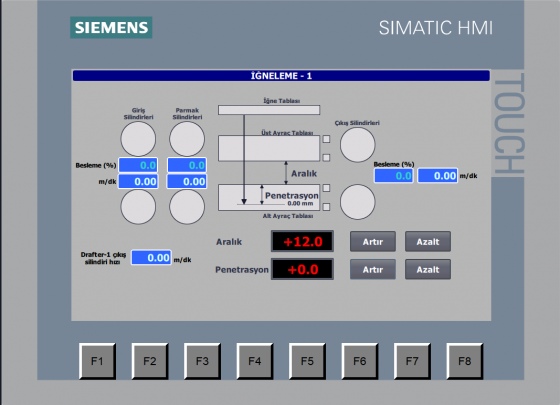Click Drafter-1 çıkış silindiri hızı field
The width and height of the screenshot is (560, 405).
pyautogui.click(x=151, y=258)
